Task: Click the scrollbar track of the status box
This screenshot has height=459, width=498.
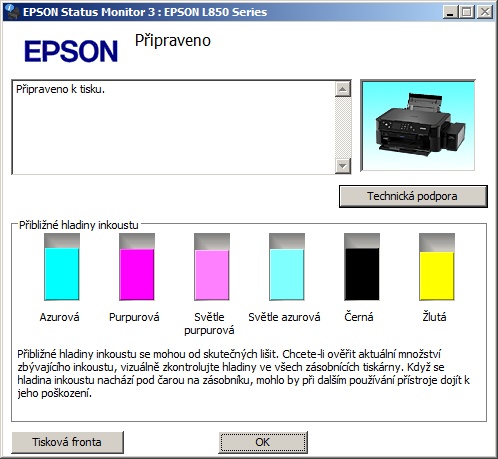Action: tap(343, 127)
